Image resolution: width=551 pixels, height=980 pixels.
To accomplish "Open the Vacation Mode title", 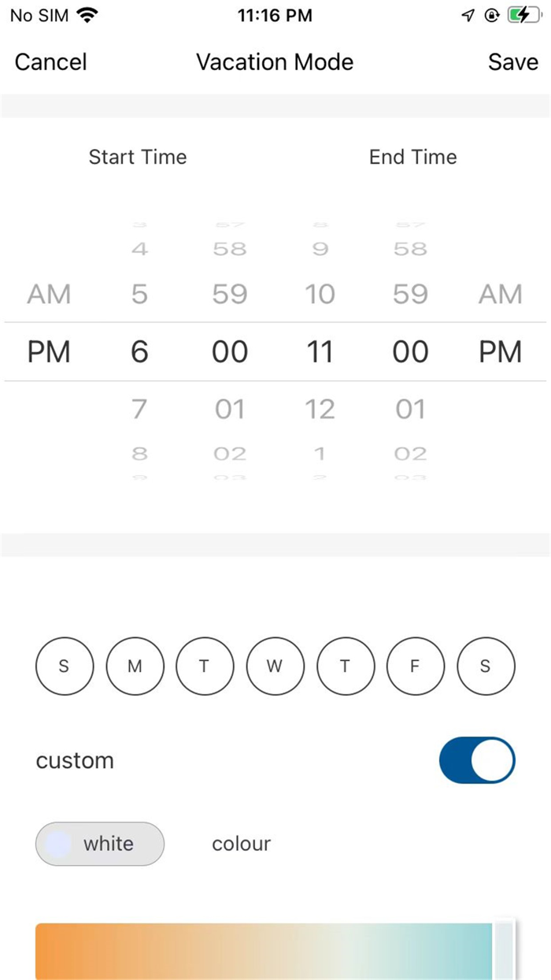I will (x=275, y=61).
